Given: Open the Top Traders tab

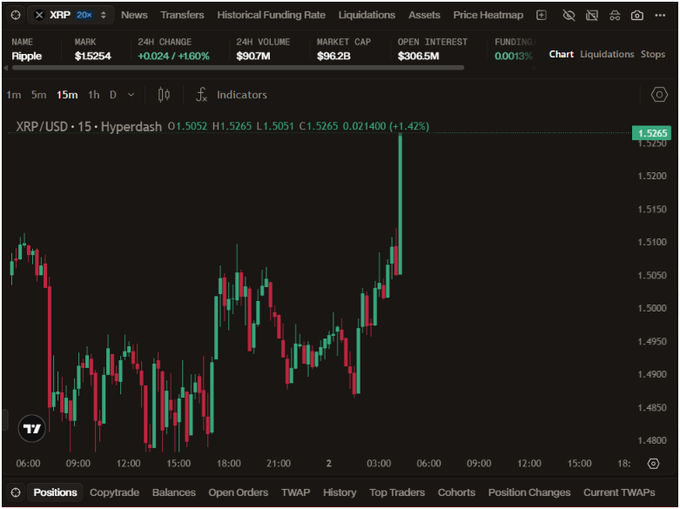Looking at the screenshot, I should (397, 493).
